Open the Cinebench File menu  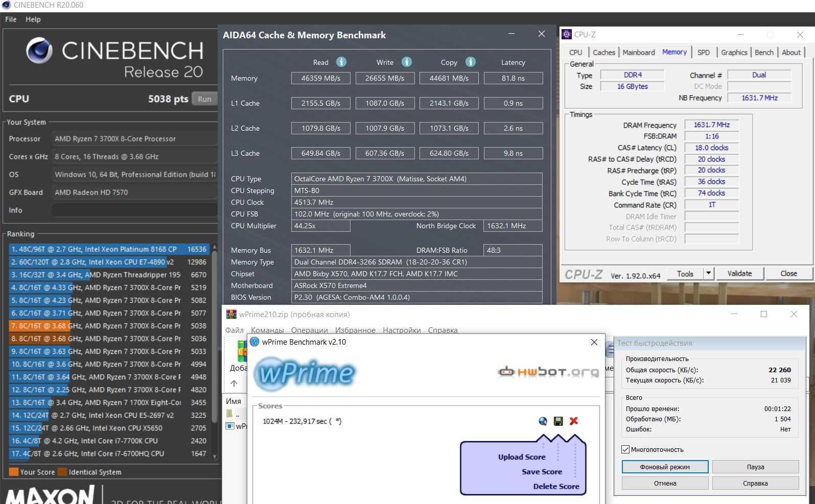point(11,19)
